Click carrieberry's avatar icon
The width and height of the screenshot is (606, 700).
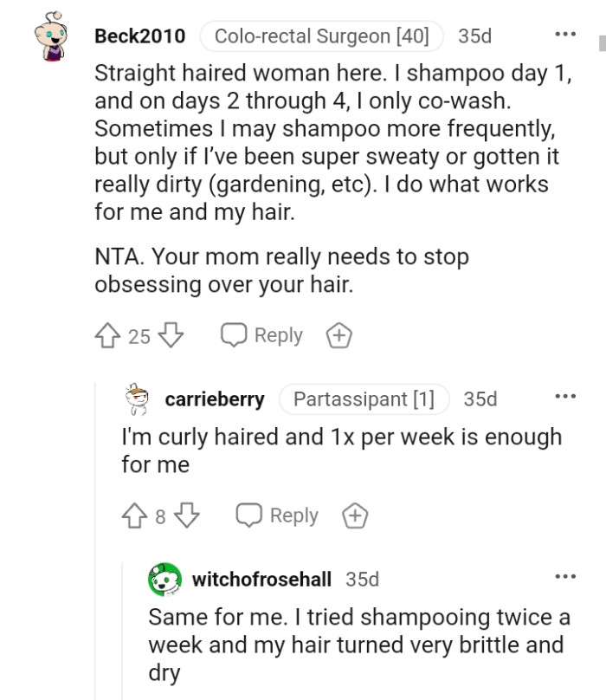[138, 399]
